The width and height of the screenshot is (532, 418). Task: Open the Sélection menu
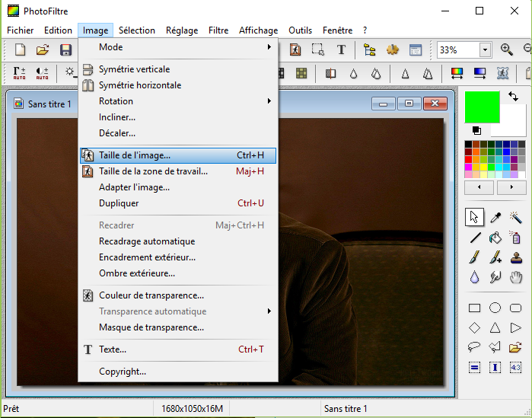click(x=137, y=30)
